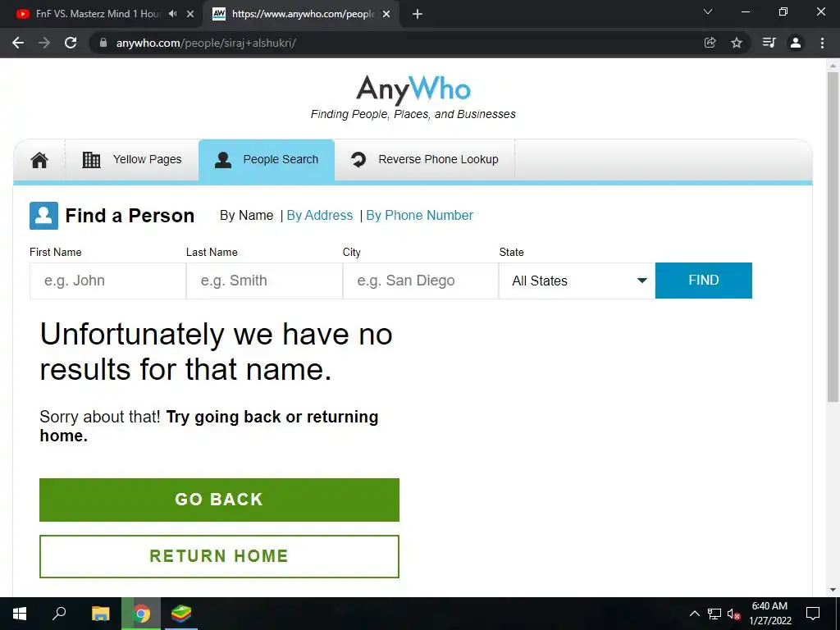840x630 pixels.
Task: Open the Chrome profile avatar icon
Action: pyautogui.click(x=796, y=43)
